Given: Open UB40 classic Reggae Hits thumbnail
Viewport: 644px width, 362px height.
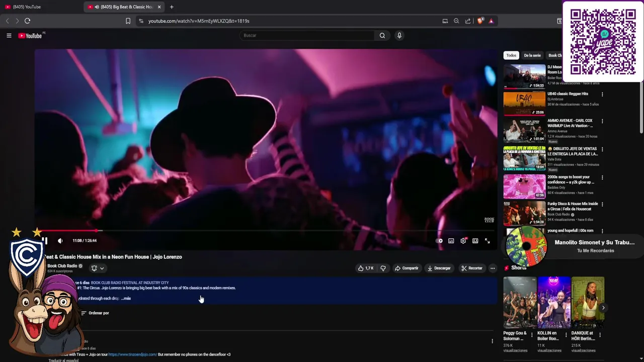Looking at the screenshot, I should click(x=524, y=104).
